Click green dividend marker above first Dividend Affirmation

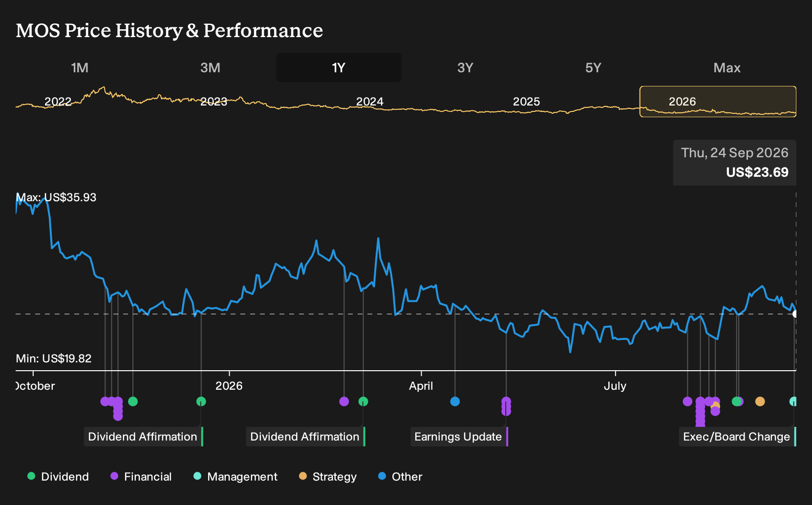(201, 401)
